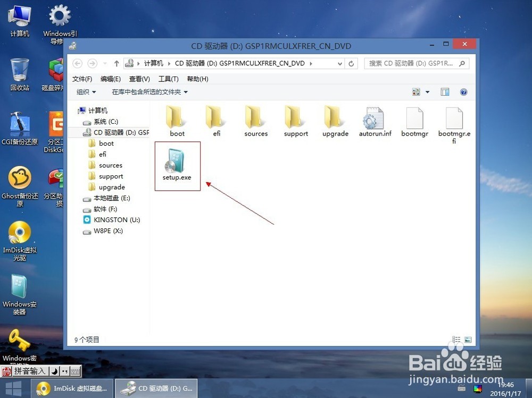This screenshot has height=398, width=532.
Task: Open the sources folder in file pane
Action: click(x=256, y=122)
